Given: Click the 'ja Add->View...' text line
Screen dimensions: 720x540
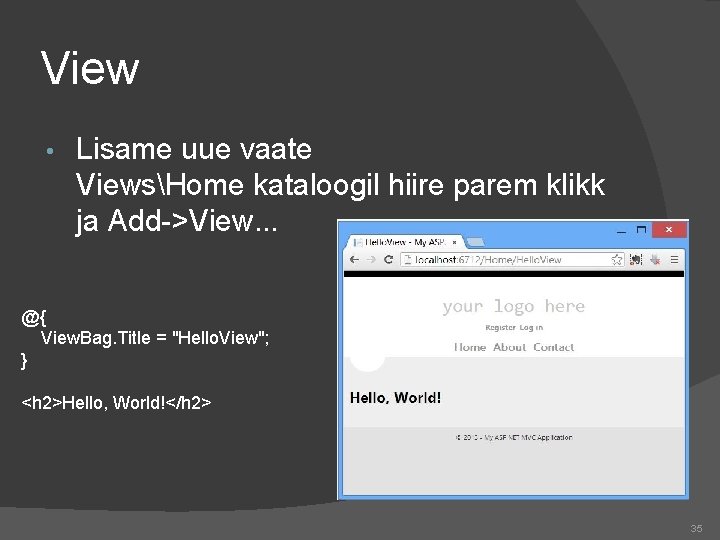Looking at the screenshot, I should [177, 221].
